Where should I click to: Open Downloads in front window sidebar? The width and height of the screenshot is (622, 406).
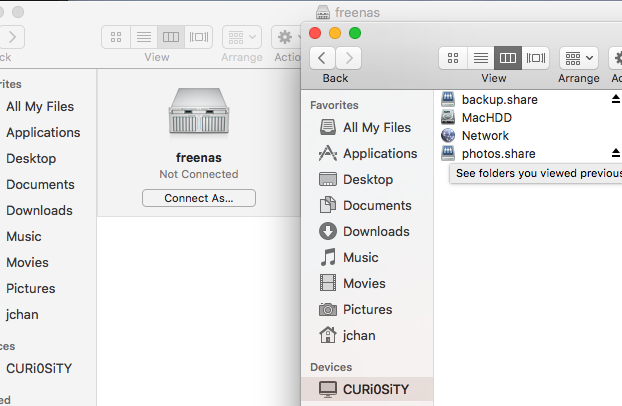tap(367, 231)
